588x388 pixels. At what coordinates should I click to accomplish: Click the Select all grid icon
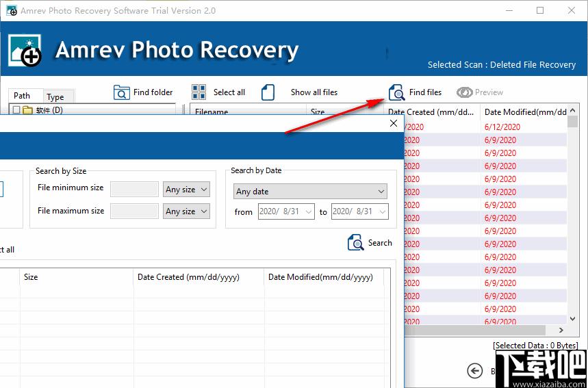pyautogui.click(x=199, y=92)
